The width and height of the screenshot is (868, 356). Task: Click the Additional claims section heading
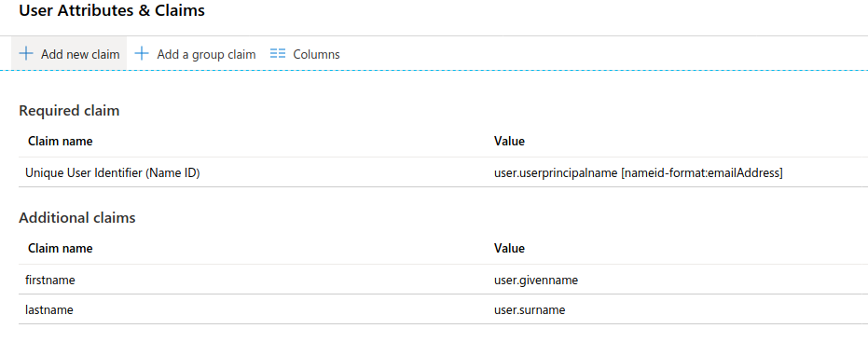[77, 218]
